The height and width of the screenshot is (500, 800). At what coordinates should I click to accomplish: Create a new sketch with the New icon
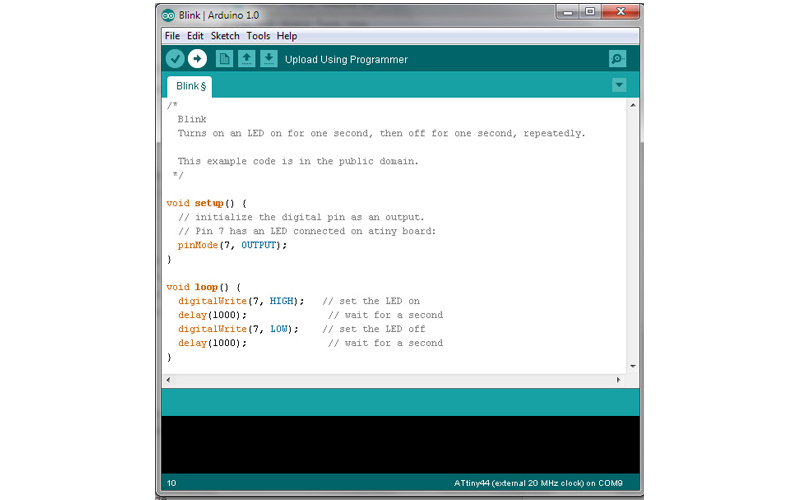pos(224,59)
